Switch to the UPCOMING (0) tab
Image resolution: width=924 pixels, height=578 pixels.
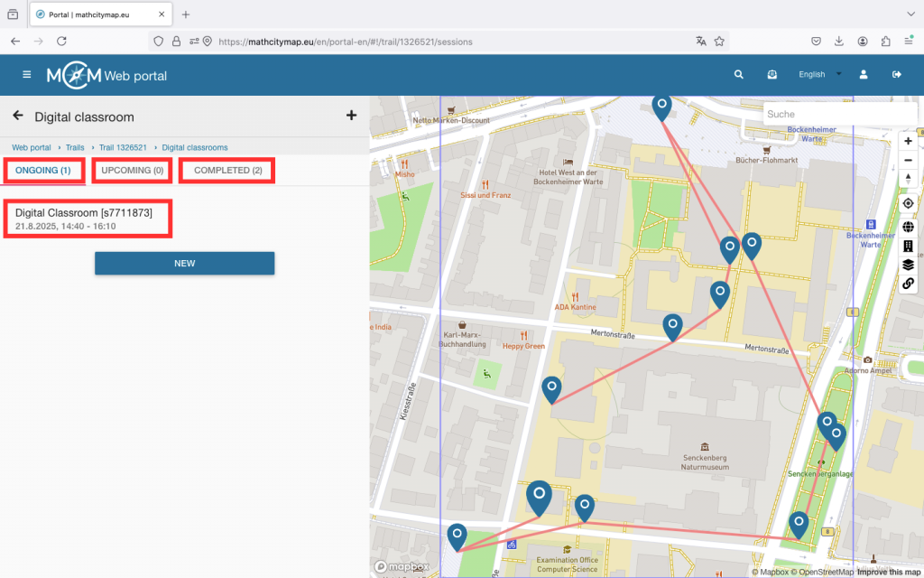tap(132, 171)
